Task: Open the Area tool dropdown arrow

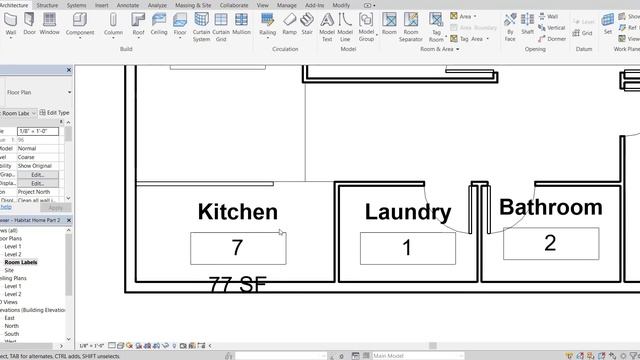Action: click(475, 16)
